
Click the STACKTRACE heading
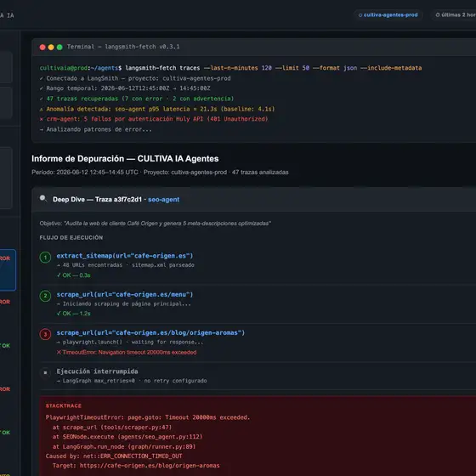coord(64,406)
